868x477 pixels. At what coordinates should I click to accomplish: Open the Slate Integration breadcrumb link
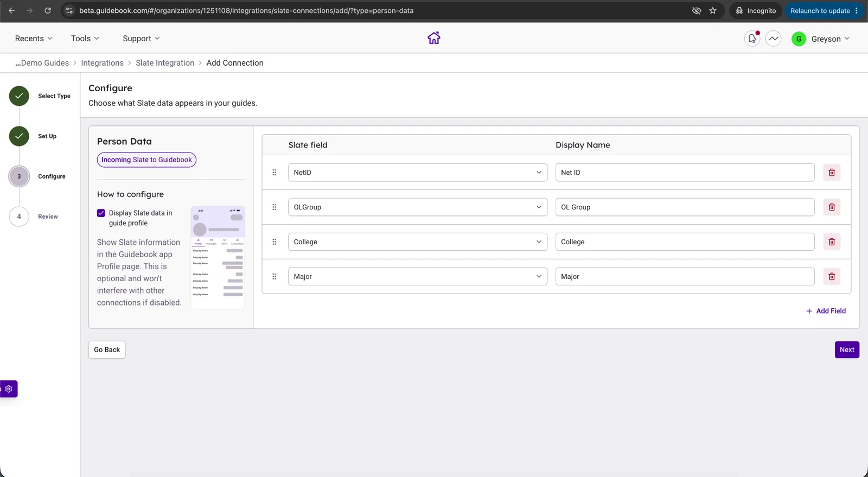[165, 63]
